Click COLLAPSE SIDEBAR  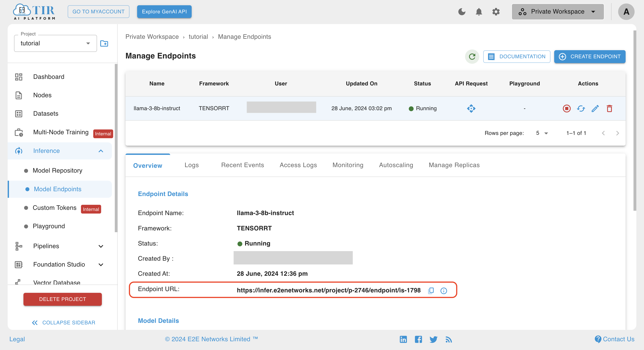pos(63,323)
